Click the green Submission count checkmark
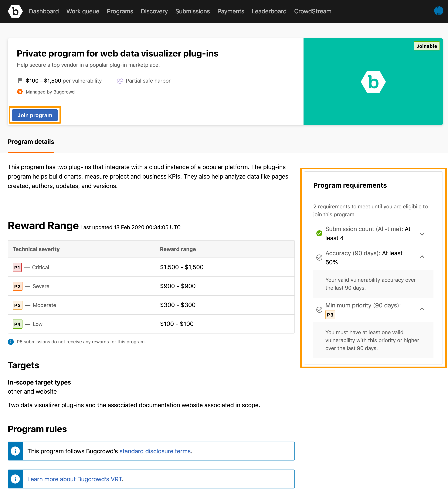The image size is (448, 496). click(319, 233)
